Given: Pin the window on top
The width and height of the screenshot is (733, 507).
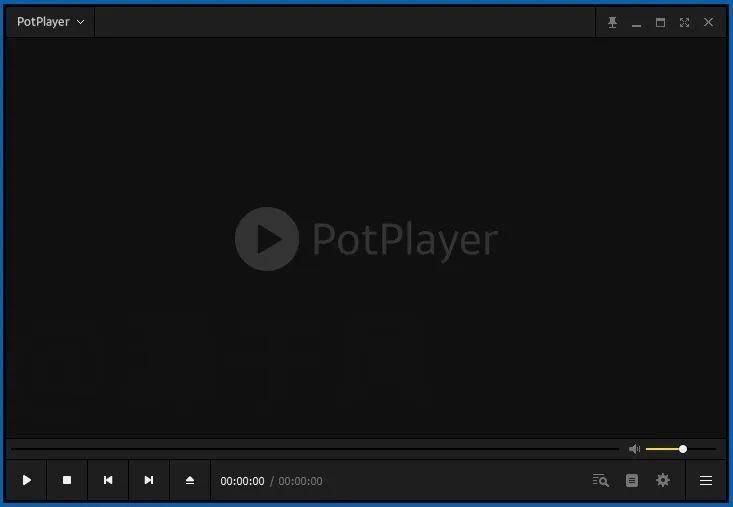Looking at the screenshot, I should 612,22.
